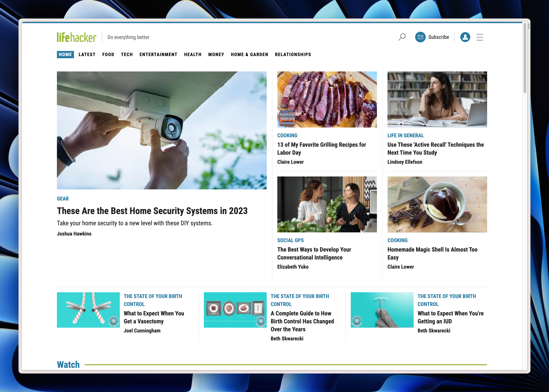Open the user profile icon
549x392 pixels.
465,37
